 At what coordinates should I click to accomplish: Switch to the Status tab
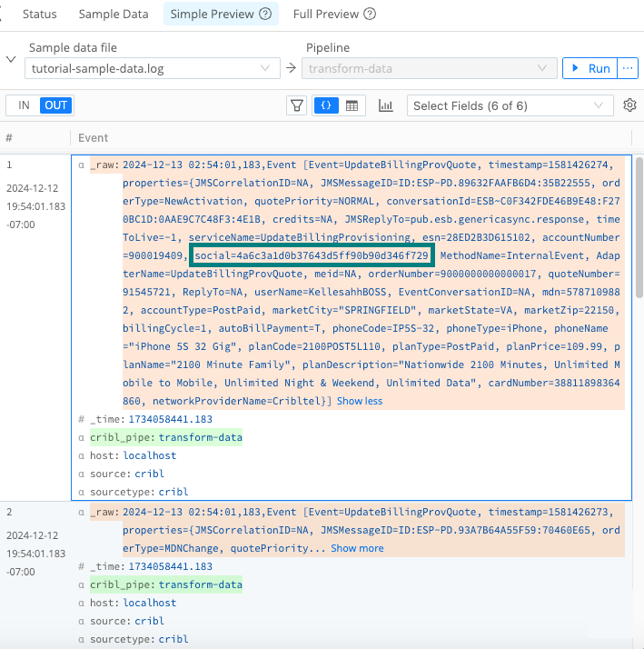[39, 15]
